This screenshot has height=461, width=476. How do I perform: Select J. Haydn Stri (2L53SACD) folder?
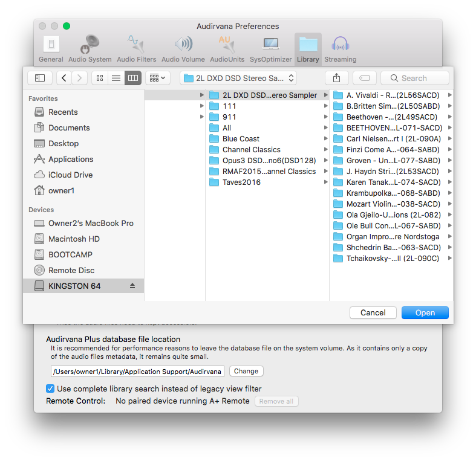[391, 172]
